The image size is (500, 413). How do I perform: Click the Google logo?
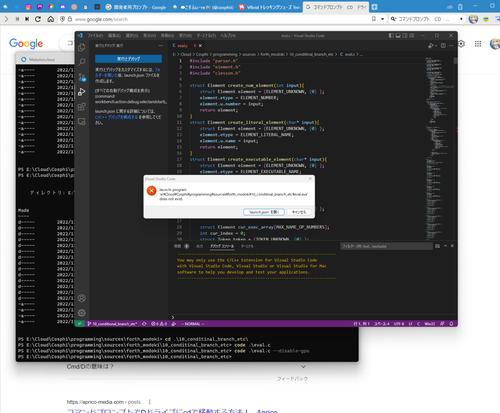coord(26,43)
